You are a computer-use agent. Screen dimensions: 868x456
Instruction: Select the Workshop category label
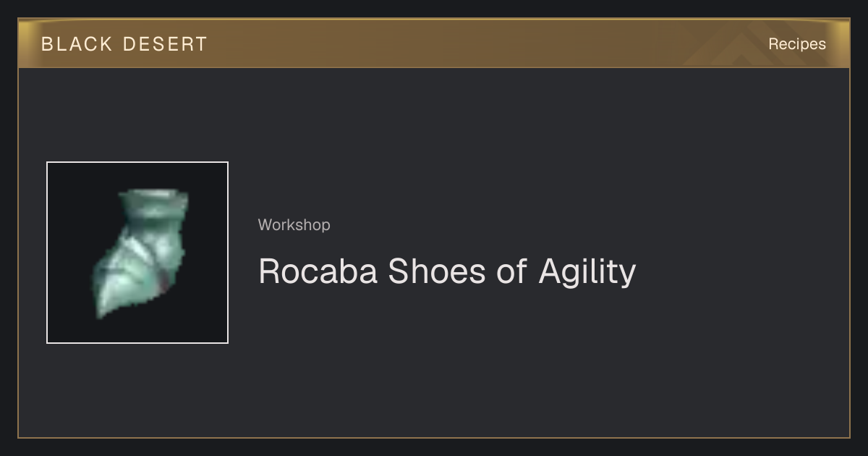(294, 225)
